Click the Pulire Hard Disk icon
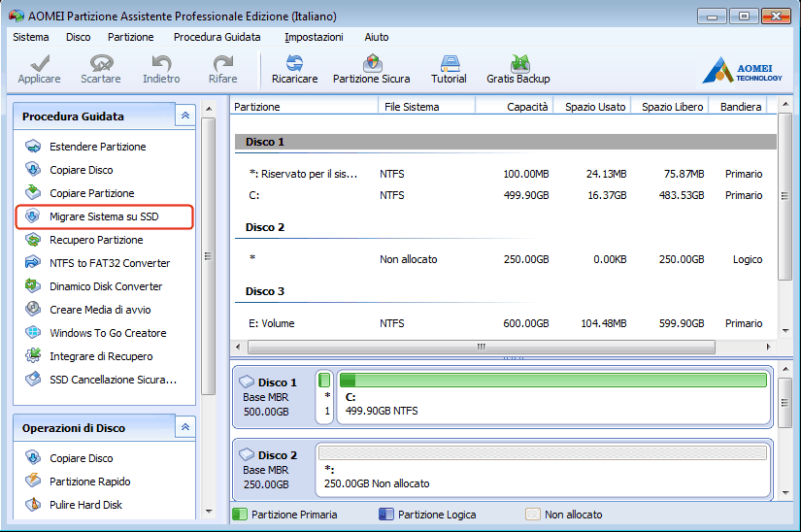This screenshot has height=532, width=801. coord(33,504)
